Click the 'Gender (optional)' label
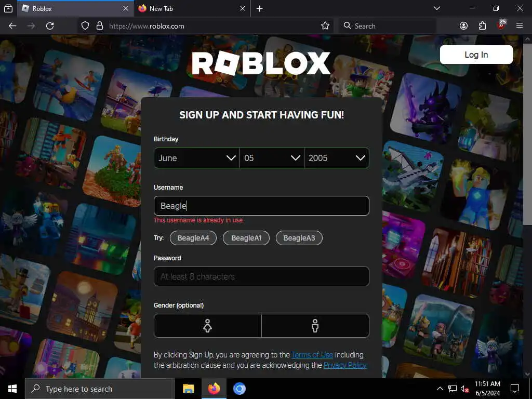Viewport: 532px width, 399px height. (x=179, y=305)
